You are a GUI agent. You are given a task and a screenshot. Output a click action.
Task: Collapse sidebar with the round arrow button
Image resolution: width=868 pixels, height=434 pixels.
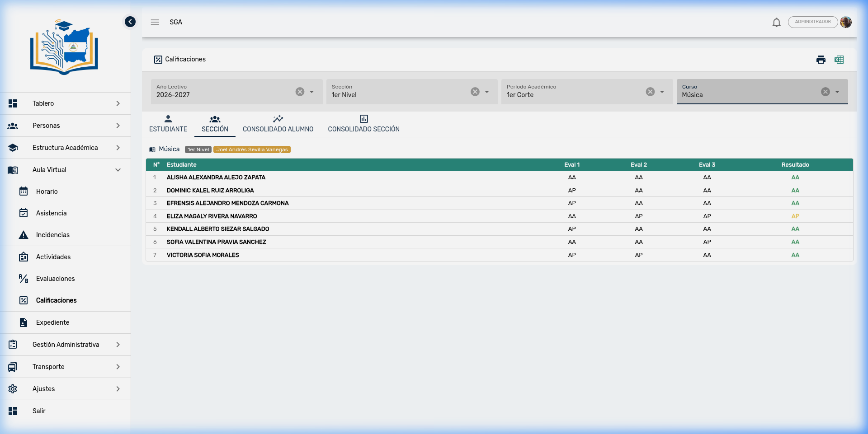click(x=130, y=22)
